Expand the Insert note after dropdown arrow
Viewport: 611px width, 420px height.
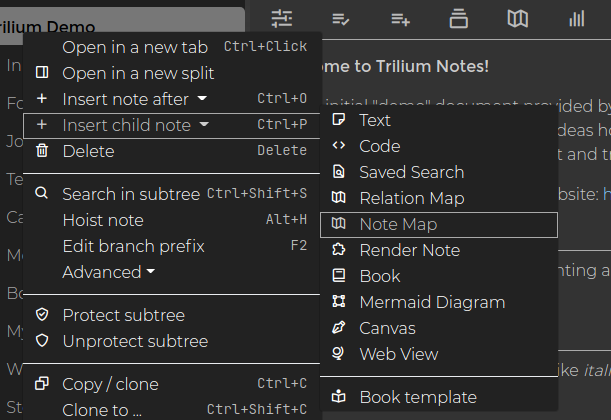tap(202, 99)
